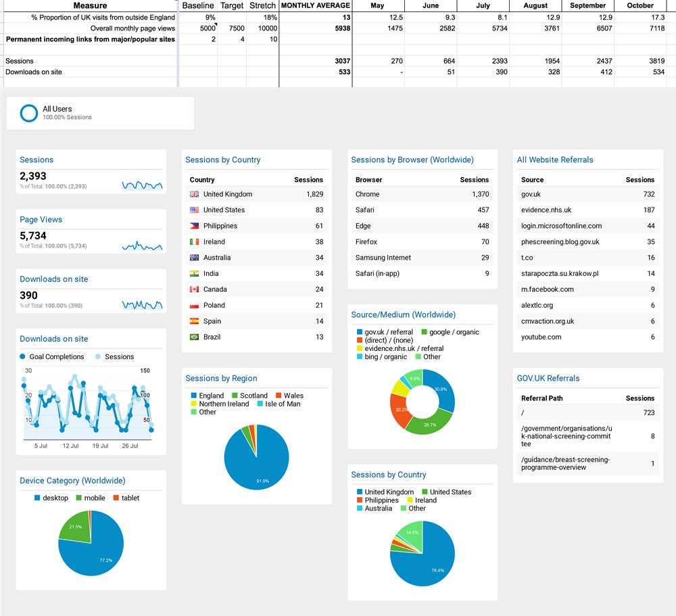Click the Poland flag icon
Viewport: 676px width, 616px height.
(195, 306)
